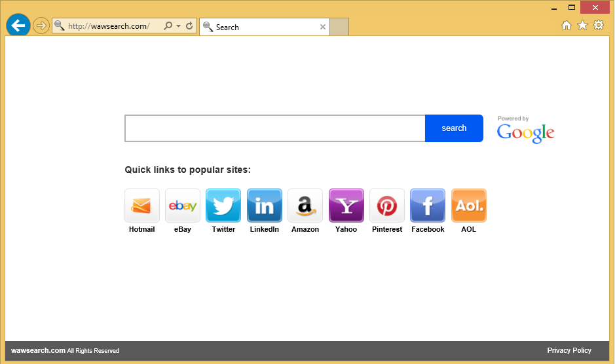
Task: Close the Search tab
Action: coord(322,27)
